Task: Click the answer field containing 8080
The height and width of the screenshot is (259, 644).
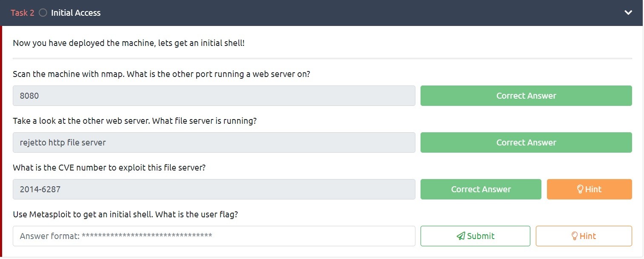Action: coord(214,96)
